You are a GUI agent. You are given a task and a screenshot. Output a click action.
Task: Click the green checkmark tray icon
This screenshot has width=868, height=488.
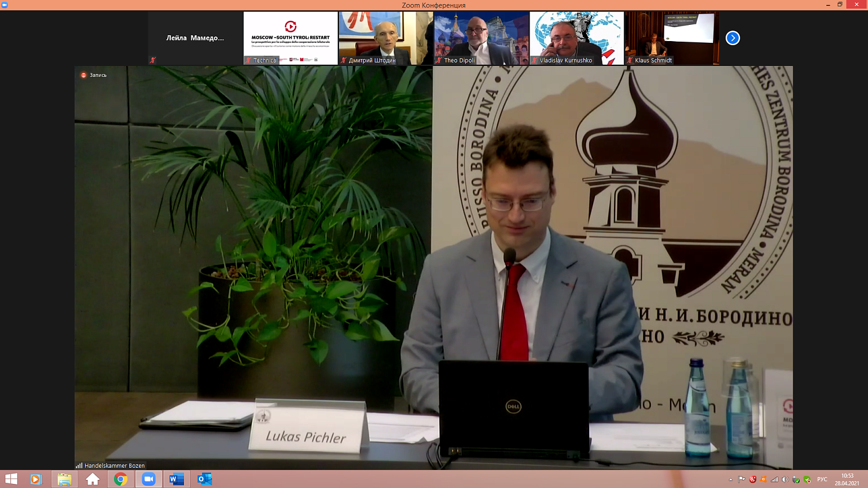click(x=807, y=479)
